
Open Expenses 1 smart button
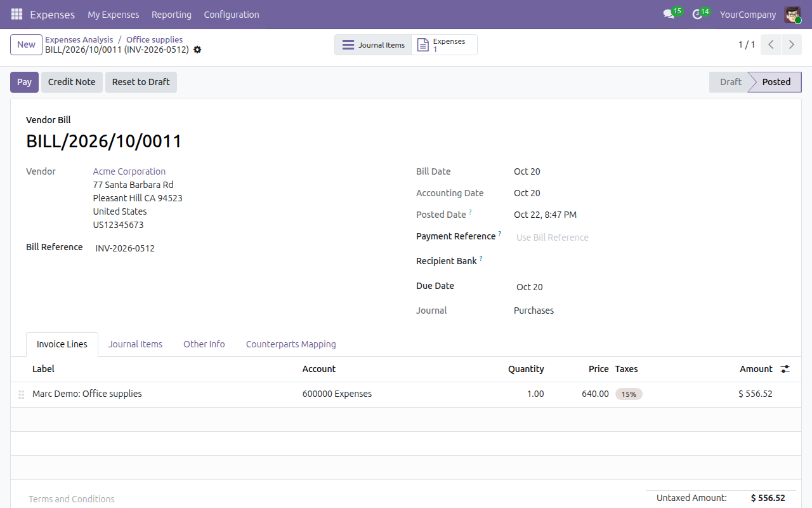tap(444, 45)
